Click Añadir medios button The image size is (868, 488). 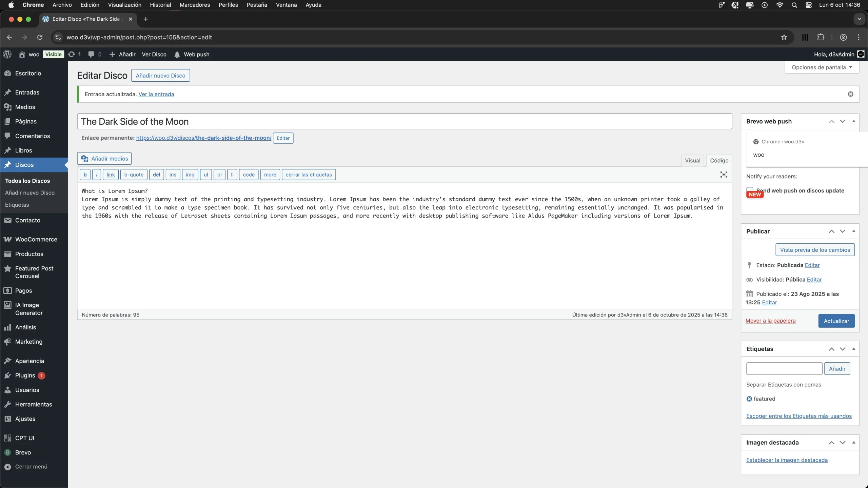point(104,159)
